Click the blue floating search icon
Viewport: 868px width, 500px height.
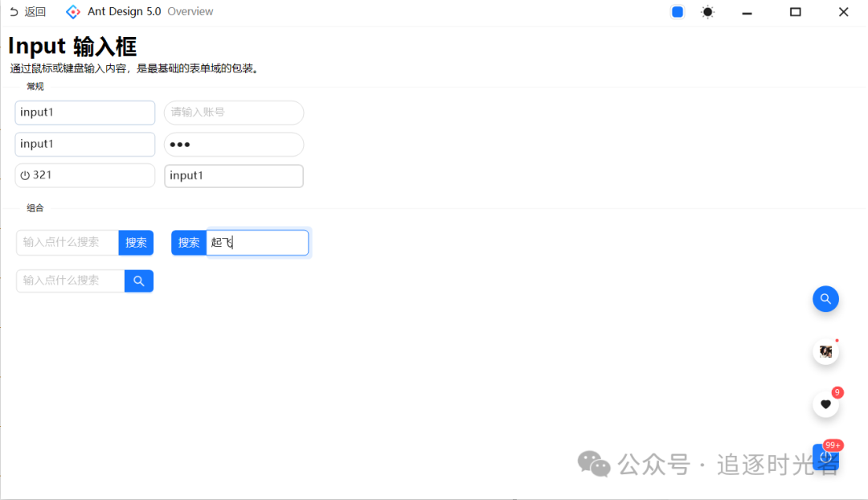point(825,298)
